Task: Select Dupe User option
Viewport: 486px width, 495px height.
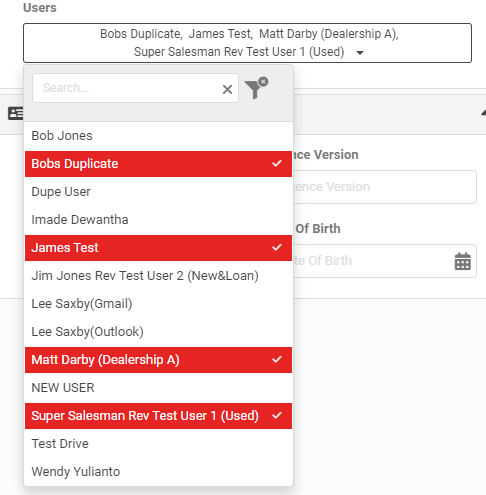Action: [158, 192]
